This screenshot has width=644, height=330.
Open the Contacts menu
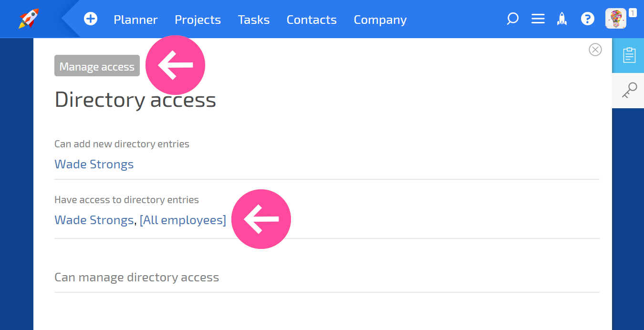[x=312, y=20]
